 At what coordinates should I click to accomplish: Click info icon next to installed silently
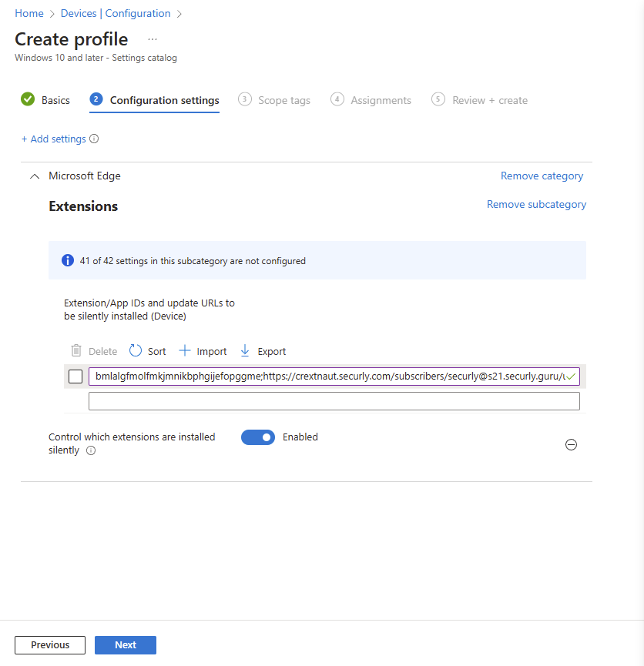pos(91,450)
